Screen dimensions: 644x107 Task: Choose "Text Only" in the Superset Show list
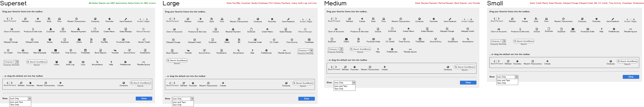tap(15, 105)
